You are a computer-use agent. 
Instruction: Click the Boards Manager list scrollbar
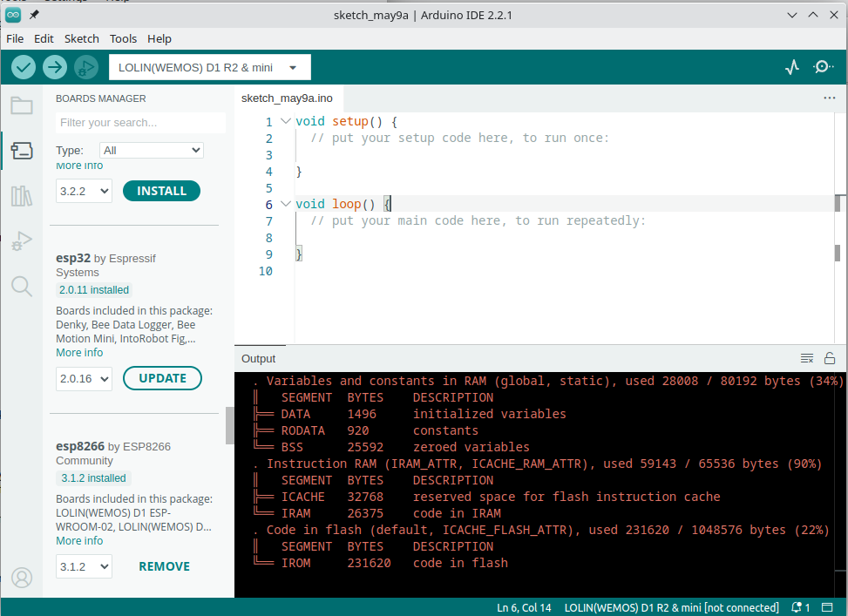[229, 424]
